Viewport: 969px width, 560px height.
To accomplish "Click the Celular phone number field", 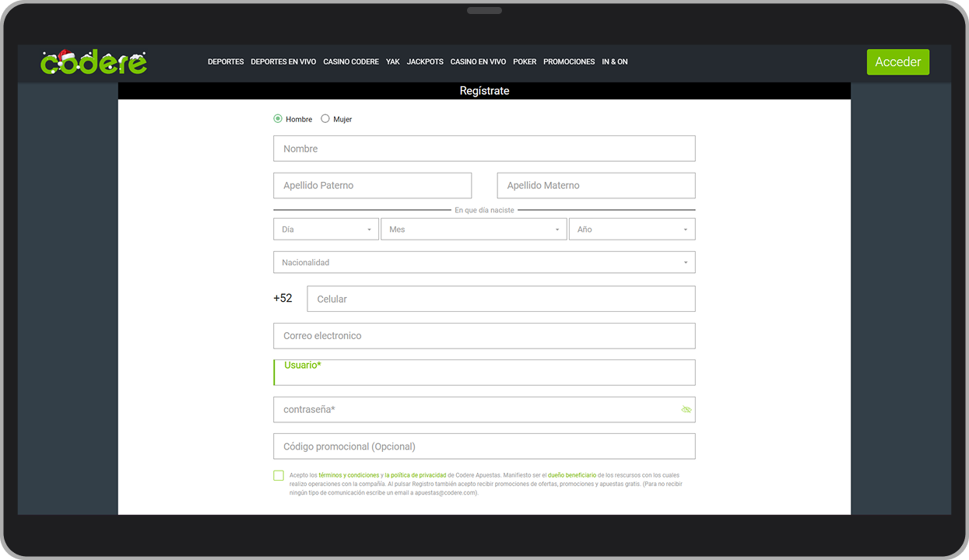I will click(501, 299).
